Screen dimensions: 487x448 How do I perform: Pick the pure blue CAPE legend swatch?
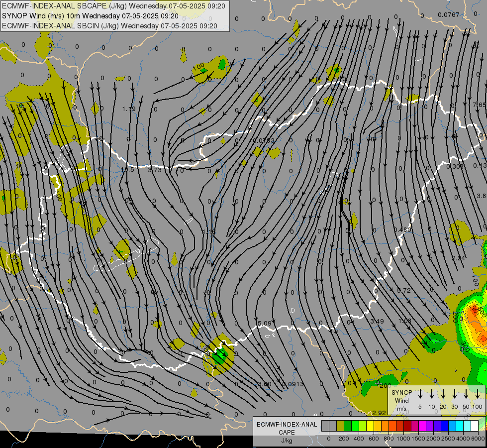(x=444, y=426)
